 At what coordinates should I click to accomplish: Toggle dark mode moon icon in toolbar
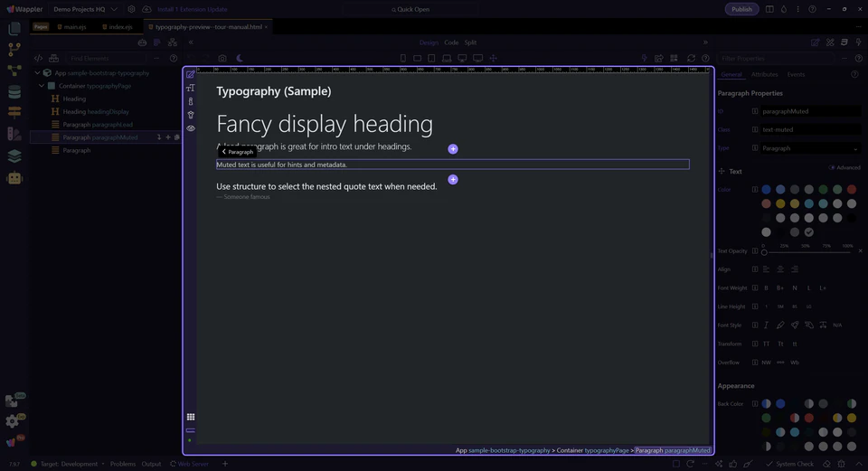click(239, 58)
